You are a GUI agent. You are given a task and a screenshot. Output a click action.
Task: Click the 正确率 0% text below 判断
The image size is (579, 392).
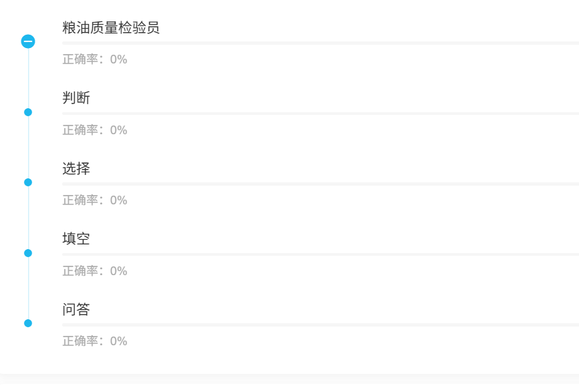click(95, 130)
